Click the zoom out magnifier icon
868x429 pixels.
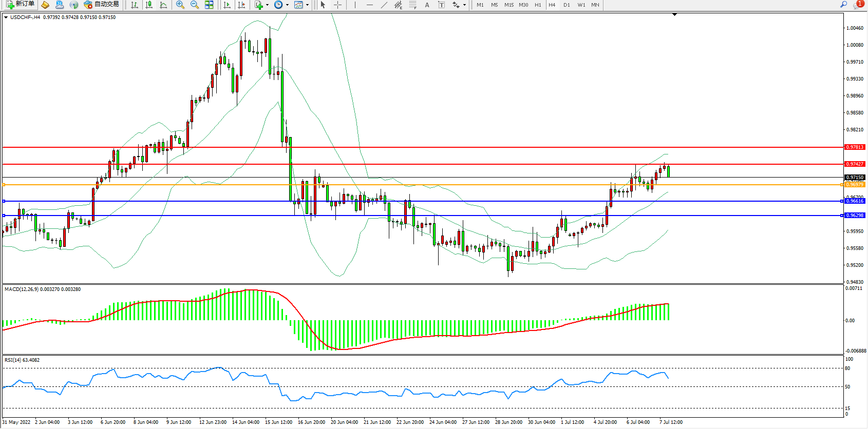pyautogui.click(x=194, y=5)
